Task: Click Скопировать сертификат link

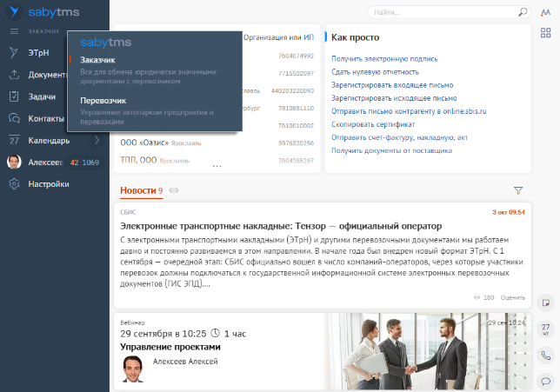Action: tap(373, 124)
